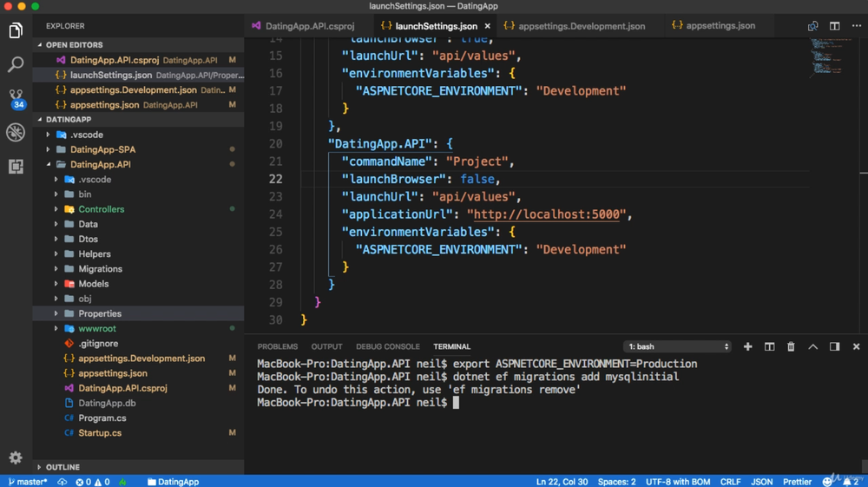Open the Manage gear icon

[x=16, y=457]
